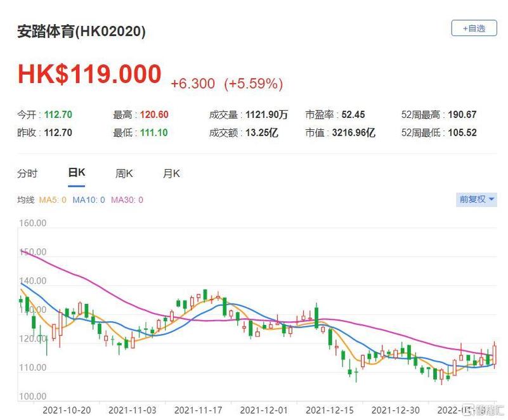The width and height of the screenshot is (508, 420).
Task: Open the 前复权 adjustment dropdown
Action: click(474, 198)
